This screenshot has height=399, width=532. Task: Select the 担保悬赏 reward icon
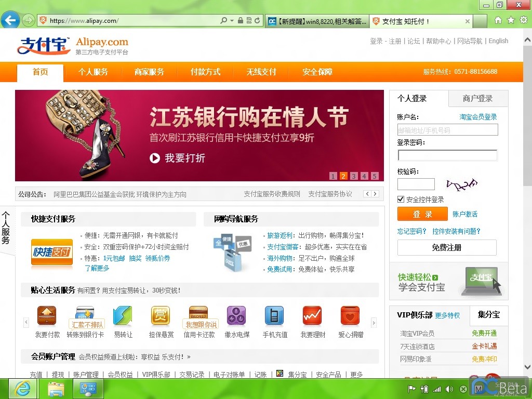coord(161,316)
